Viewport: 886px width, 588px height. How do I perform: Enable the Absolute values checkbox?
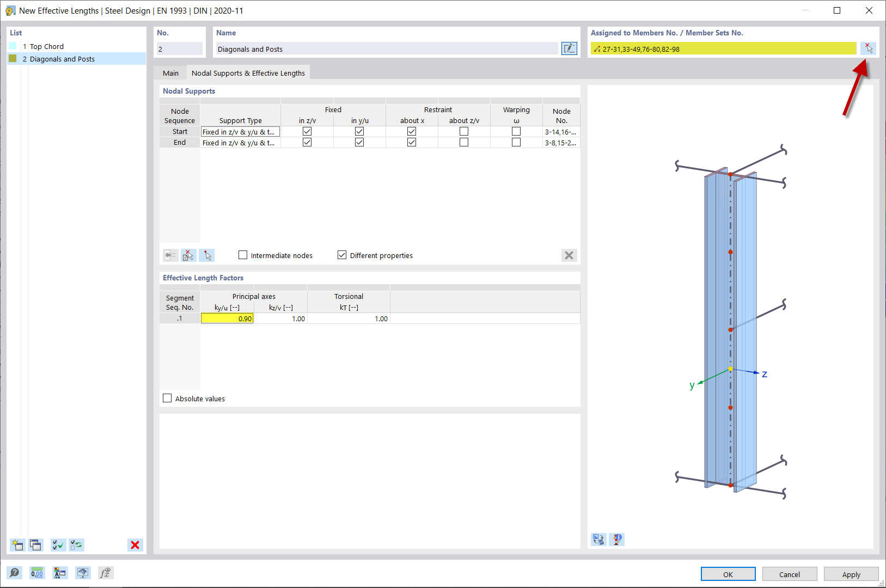(x=167, y=398)
